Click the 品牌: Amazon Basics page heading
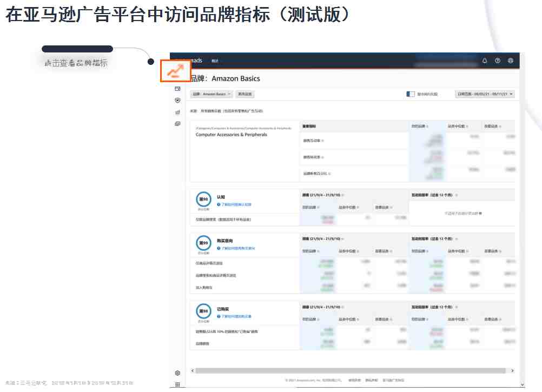Screen dimensions: 542x392 tap(226, 79)
